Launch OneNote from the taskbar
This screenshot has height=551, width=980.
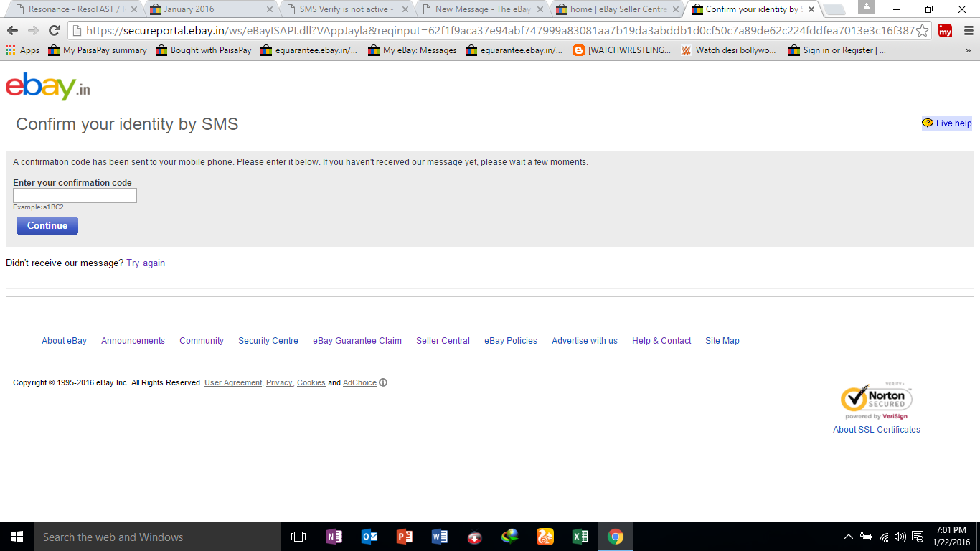pyautogui.click(x=334, y=537)
